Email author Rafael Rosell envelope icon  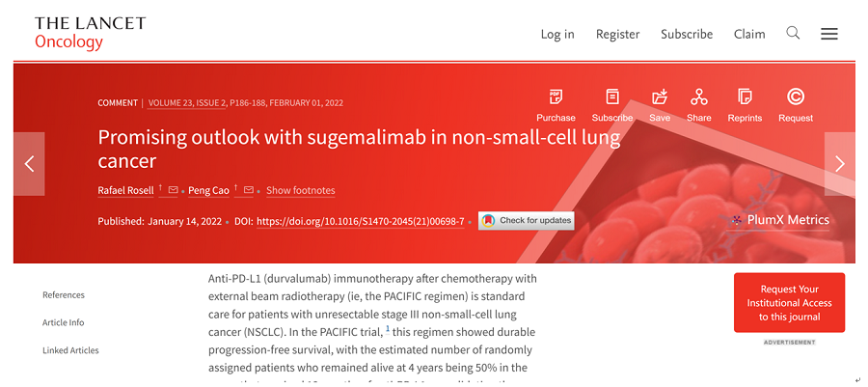(174, 190)
